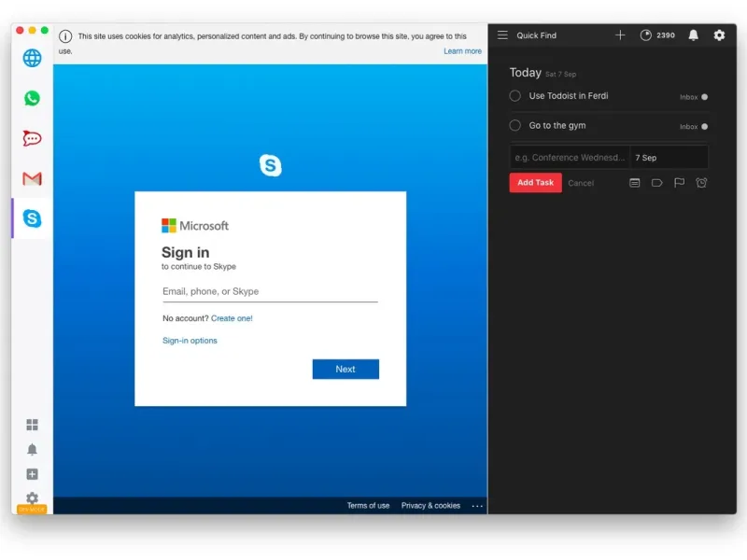Image resolution: width=747 pixels, height=560 pixels.
Task: Open the globe web service in sidebar
Action: pyautogui.click(x=32, y=58)
